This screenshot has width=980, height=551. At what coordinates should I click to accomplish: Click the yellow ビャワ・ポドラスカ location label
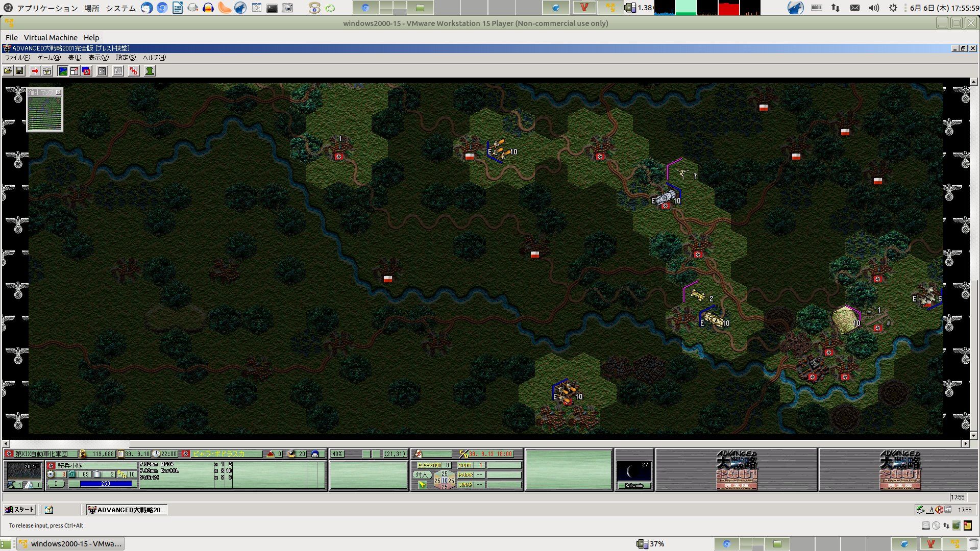(x=218, y=454)
